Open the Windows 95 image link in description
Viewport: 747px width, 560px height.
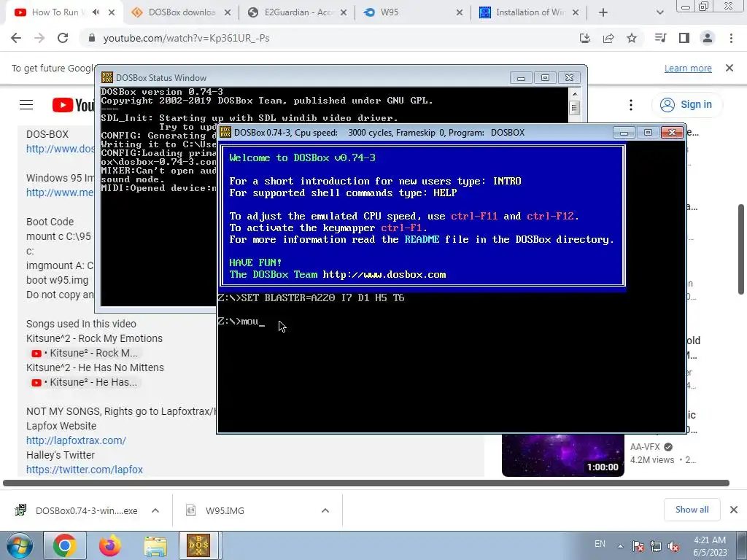(60, 192)
